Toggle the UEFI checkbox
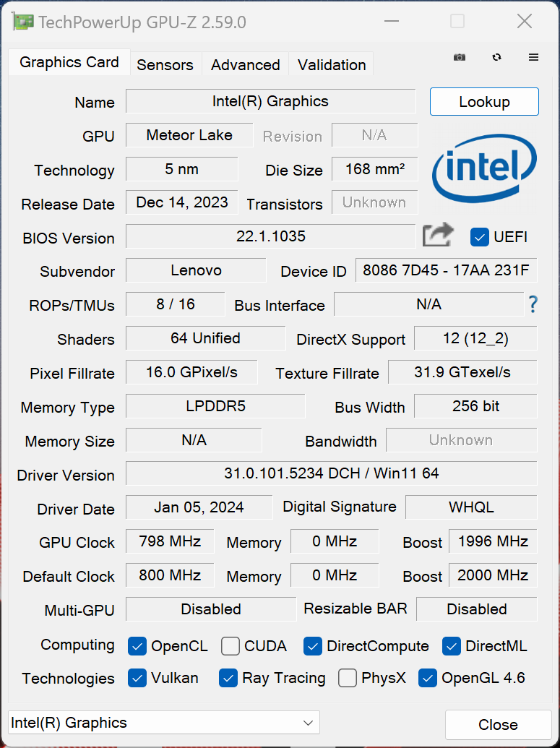Image resolution: width=560 pixels, height=748 pixels. pos(479,237)
